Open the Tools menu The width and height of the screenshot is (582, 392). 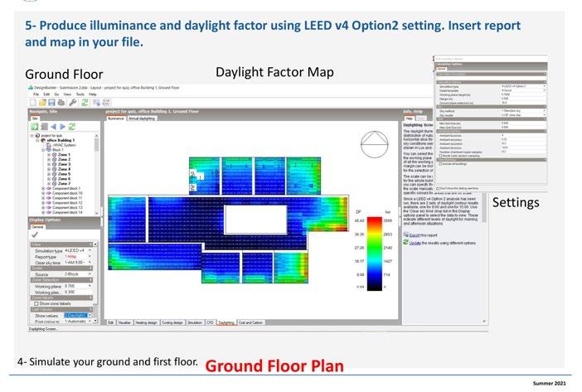[80, 94]
